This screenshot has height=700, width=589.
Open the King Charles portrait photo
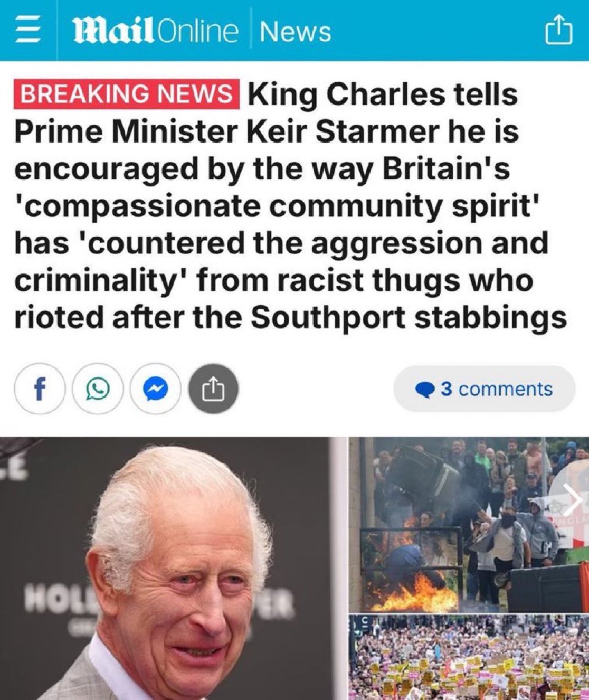coord(172,569)
